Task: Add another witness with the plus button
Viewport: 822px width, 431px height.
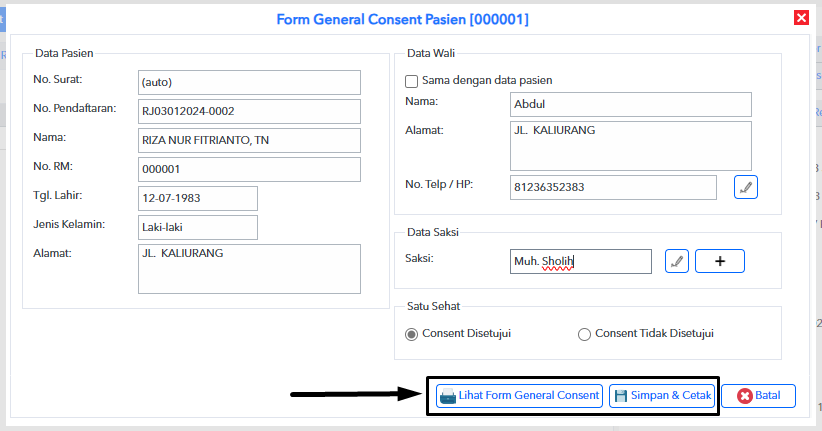Action: [720, 261]
